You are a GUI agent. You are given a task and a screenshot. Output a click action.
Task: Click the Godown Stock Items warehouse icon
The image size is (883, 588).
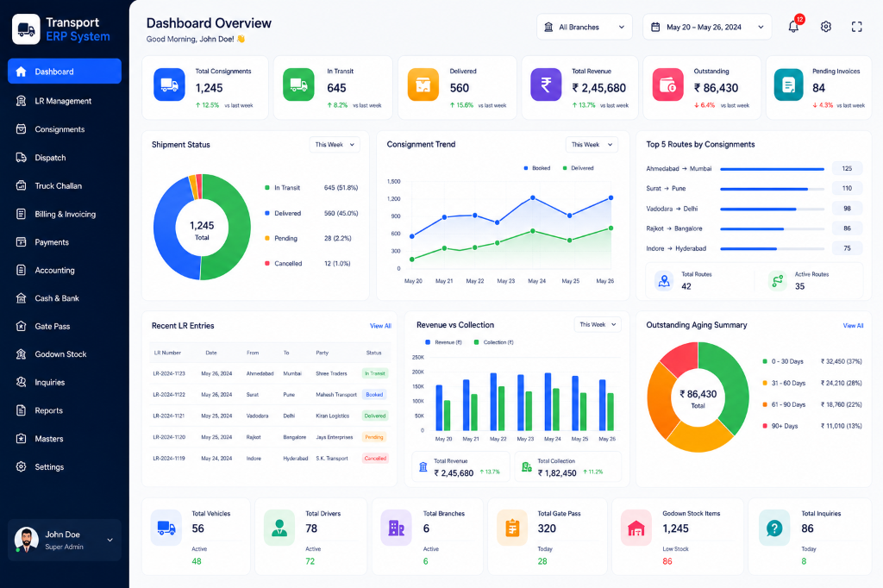[x=636, y=528]
